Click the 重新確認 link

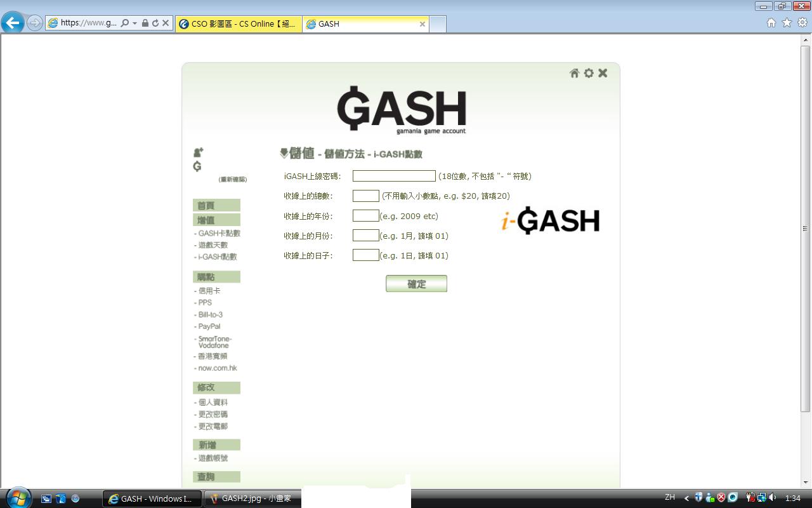(233, 180)
